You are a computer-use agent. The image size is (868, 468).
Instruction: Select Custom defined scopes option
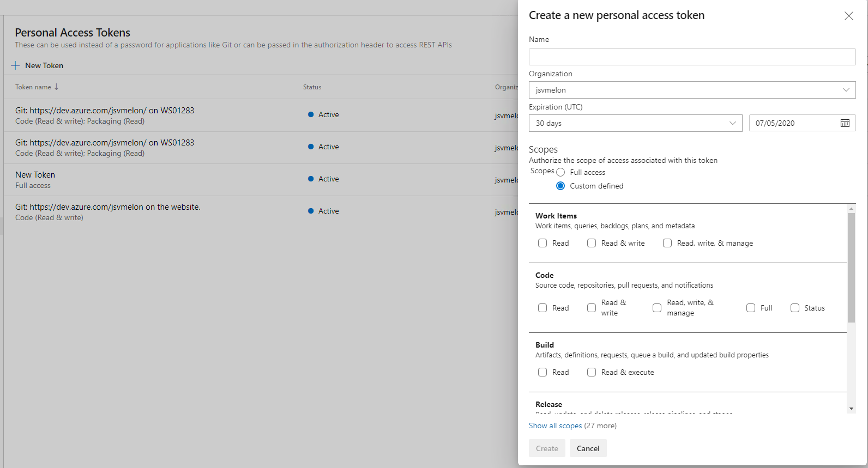point(560,186)
